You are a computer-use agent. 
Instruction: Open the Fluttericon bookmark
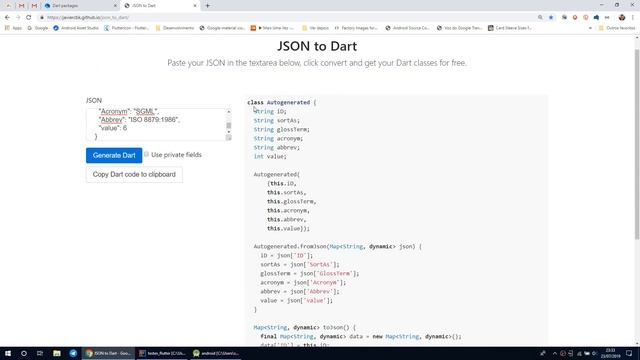point(127,28)
